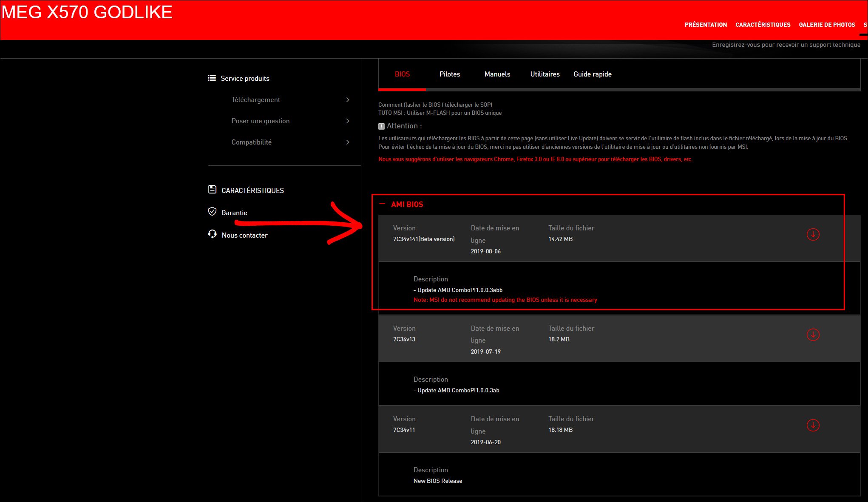Expand the Compatibilité chevron
Image resolution: width=868 pixels, height=502 pixels.
[x=348, y=142]
